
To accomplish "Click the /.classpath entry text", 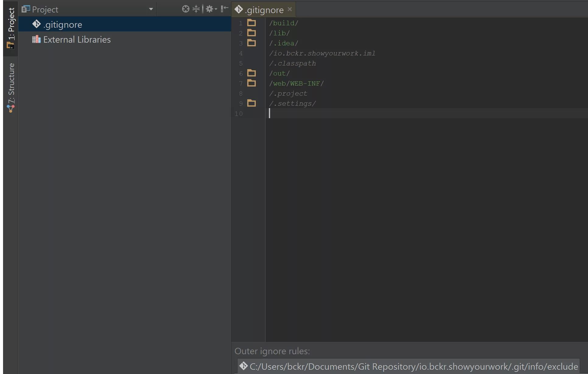I will click(292, 63).
